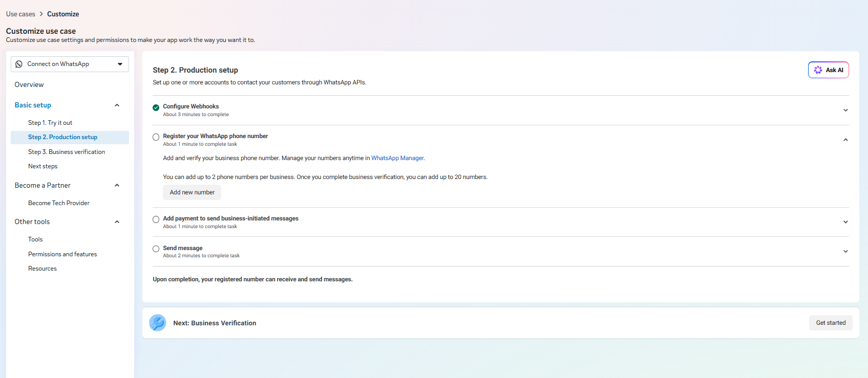Click the Add new number button
868x378 pixels.
coord(192,192)
